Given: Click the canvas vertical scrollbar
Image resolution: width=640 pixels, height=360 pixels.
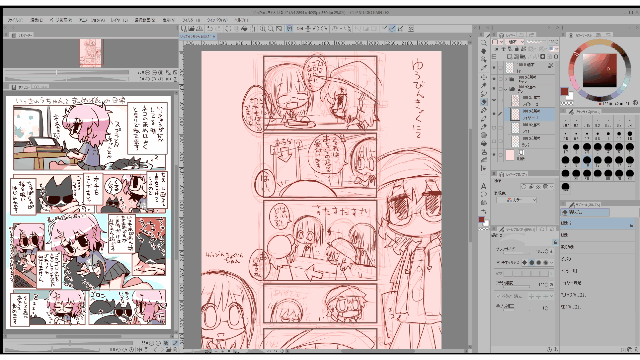Looking at the screenshot, I should point(470,186).
